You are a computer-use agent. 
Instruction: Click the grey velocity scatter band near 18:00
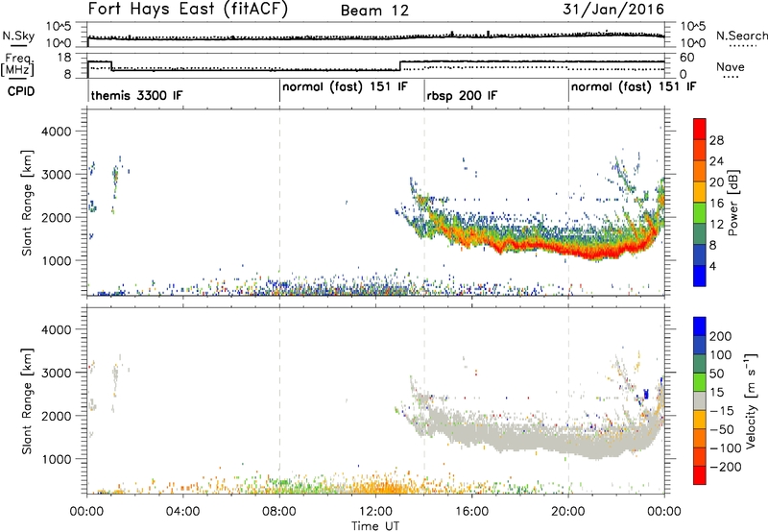click(520, 436)
